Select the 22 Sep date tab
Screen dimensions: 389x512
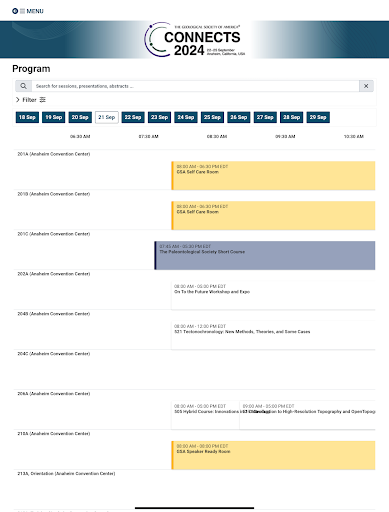pyautogui.click(x=133, y=117)
